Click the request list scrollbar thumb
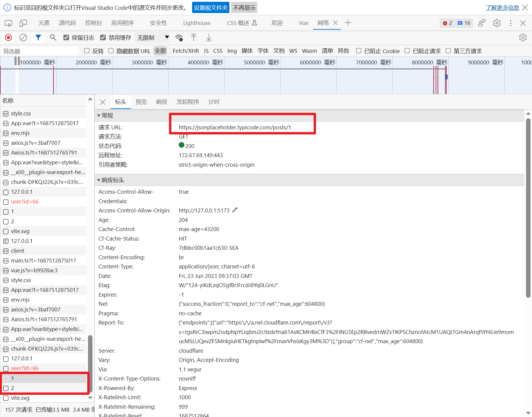This screenshot has height=417, width=532. tap(90, 364)
